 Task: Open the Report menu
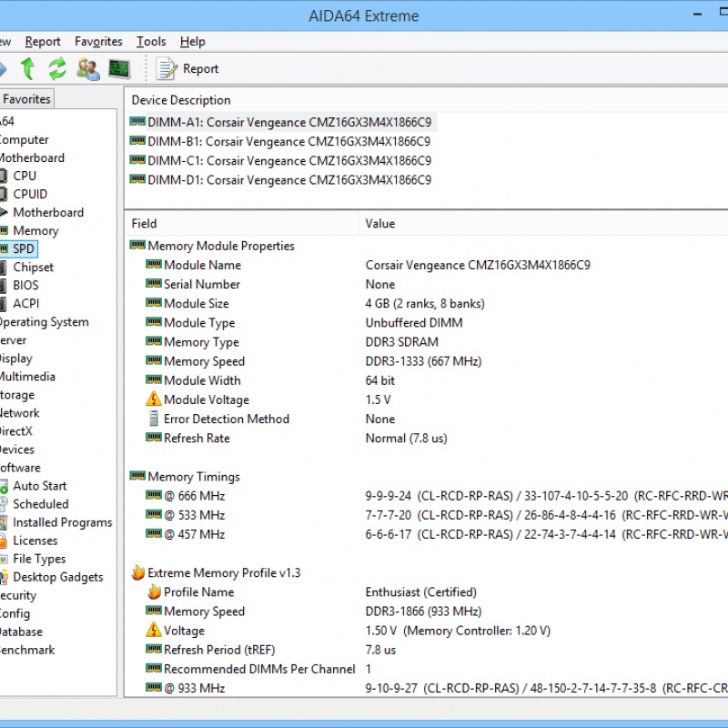point(43,42)
